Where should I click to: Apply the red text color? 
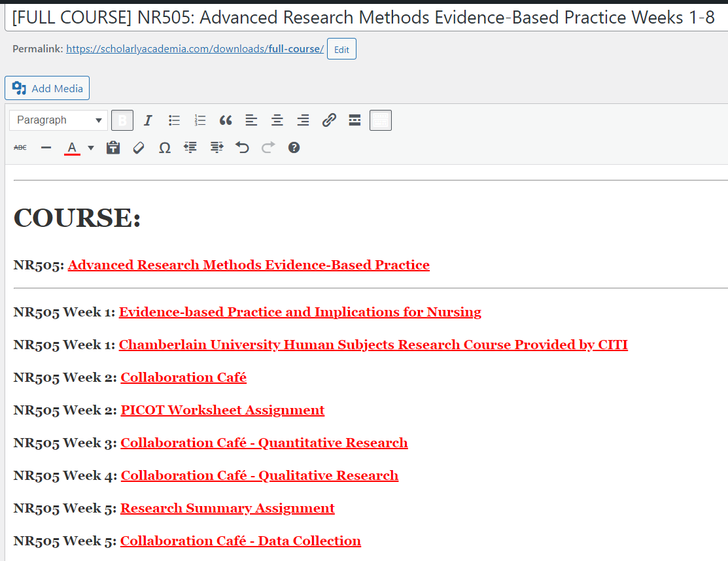pos(72,148)
